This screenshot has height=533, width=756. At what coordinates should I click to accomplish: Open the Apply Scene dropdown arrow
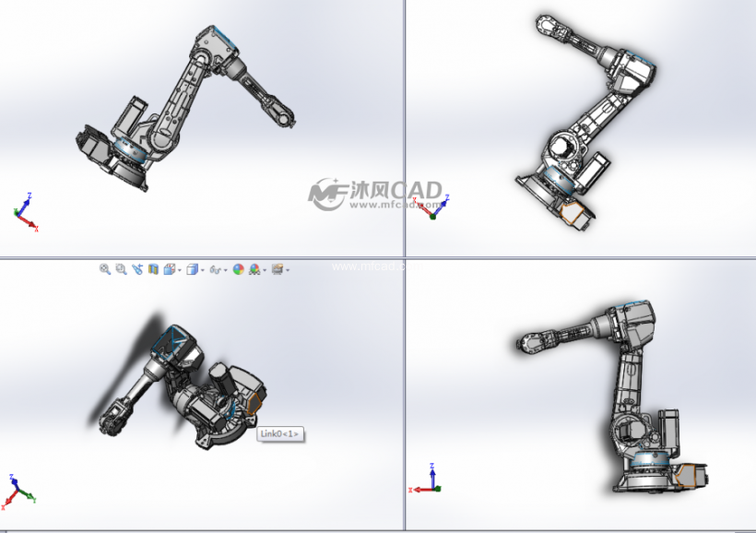point(264,268)
